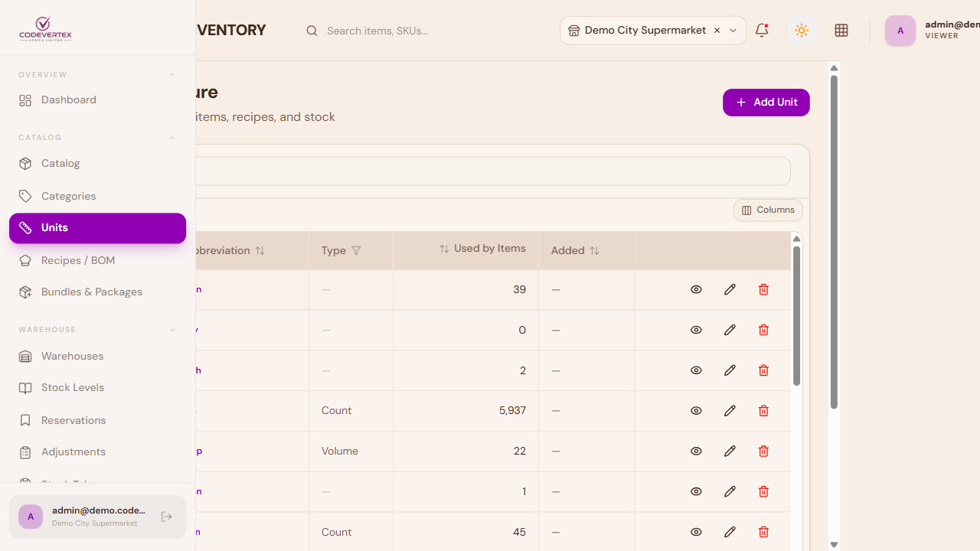This screenshot has width=980, height=551.
Task: Edit the unit row with 39 items
Action: tap(730, 289)
